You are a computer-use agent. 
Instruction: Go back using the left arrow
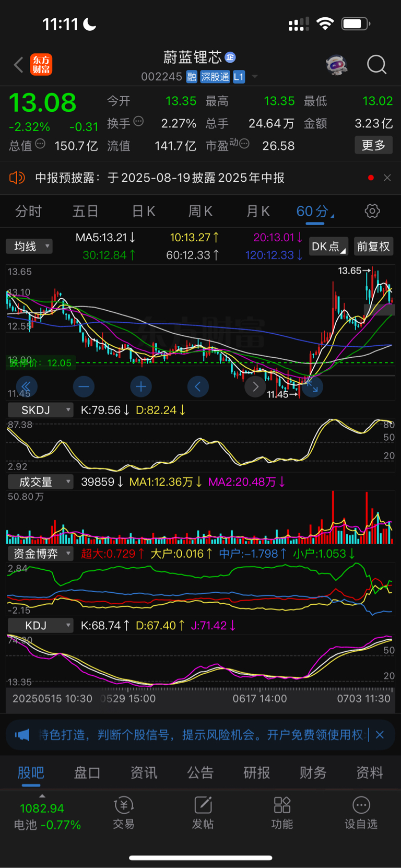(x=18, y=65)
